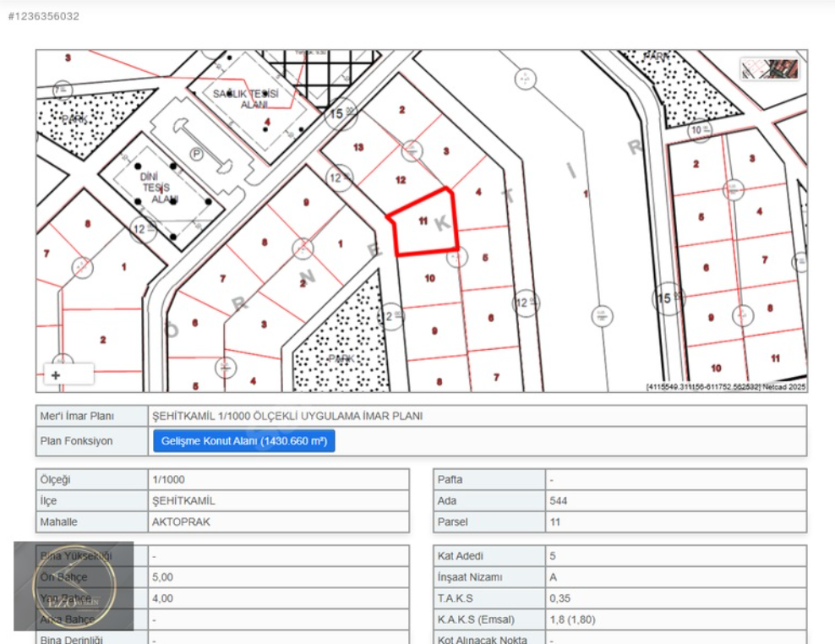Click the Gelişme Konut Alanı blue button

tap(244, 441)
